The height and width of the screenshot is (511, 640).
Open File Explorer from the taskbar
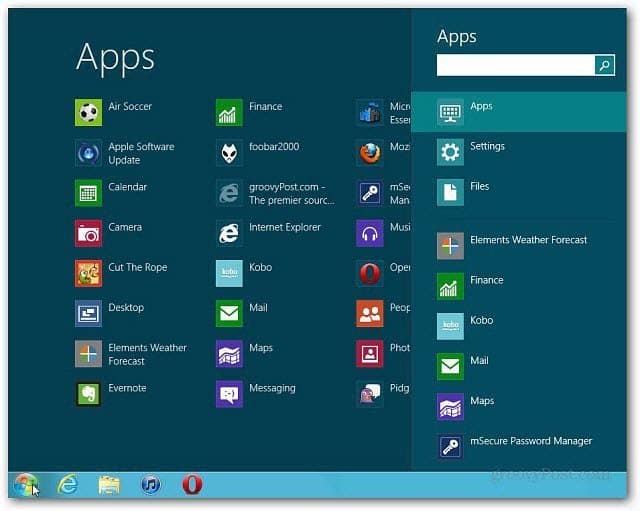click(x=109, y=484)
